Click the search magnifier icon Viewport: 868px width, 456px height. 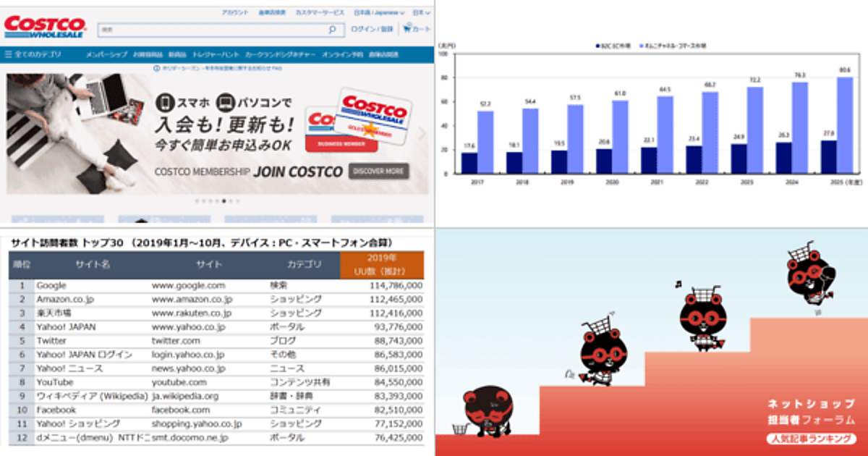(x=332, y=30)
